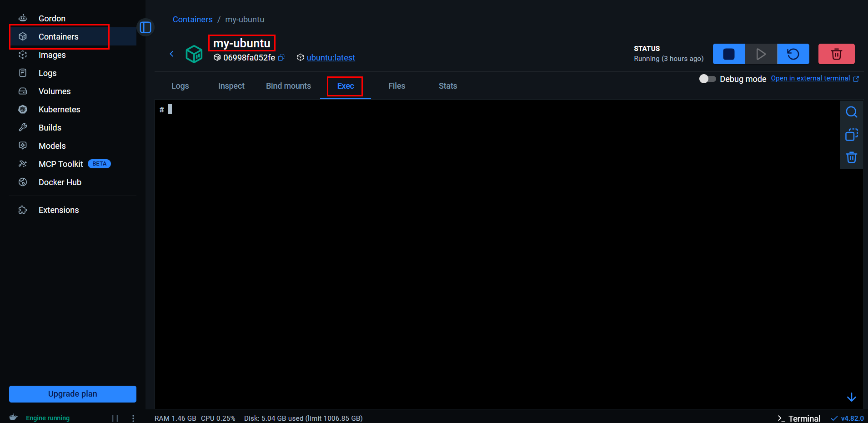Click the Docker Hub icon
Screen dimensions: 868x423
coord(23,182)
